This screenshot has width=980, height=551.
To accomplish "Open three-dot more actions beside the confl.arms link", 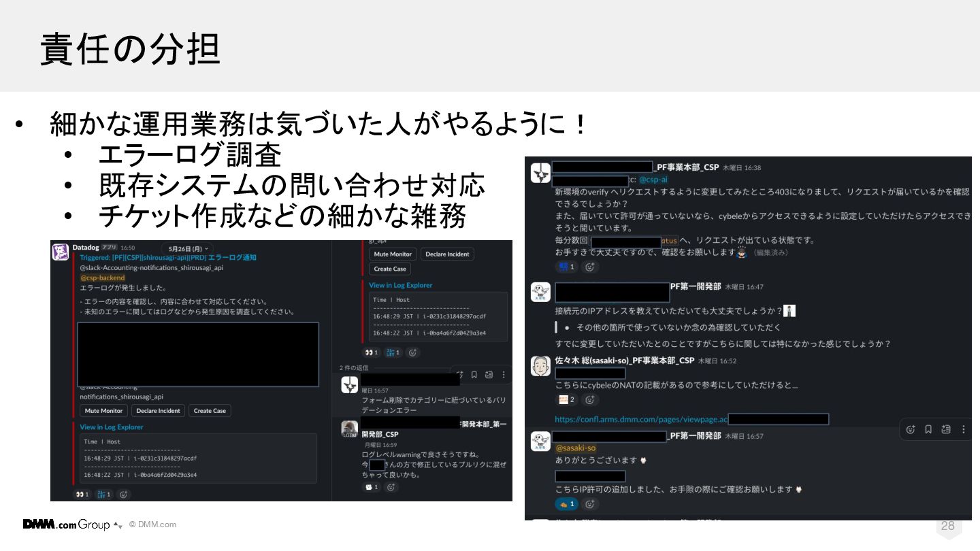I will coord(963,429).
